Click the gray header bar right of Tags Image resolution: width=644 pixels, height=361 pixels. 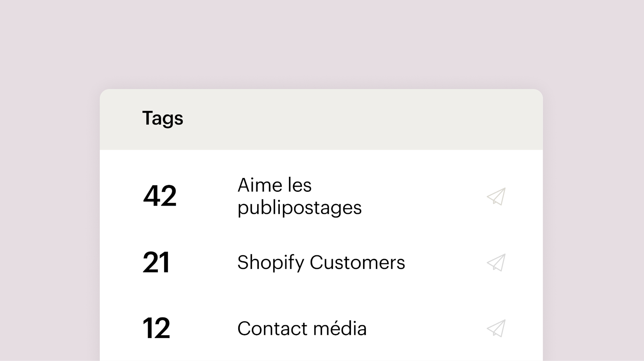click(x=362, y=119)
